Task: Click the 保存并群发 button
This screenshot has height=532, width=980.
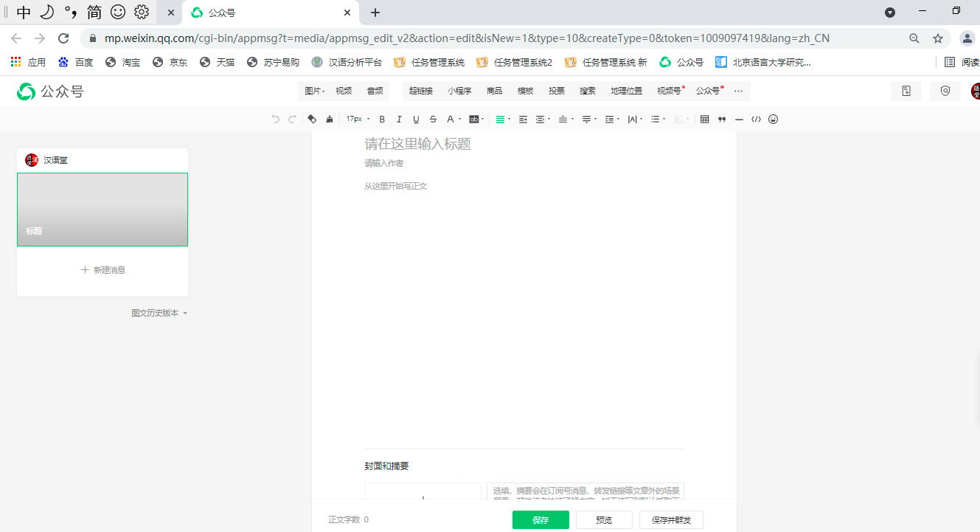Action: pyautogui.click(x=671, y=520)
